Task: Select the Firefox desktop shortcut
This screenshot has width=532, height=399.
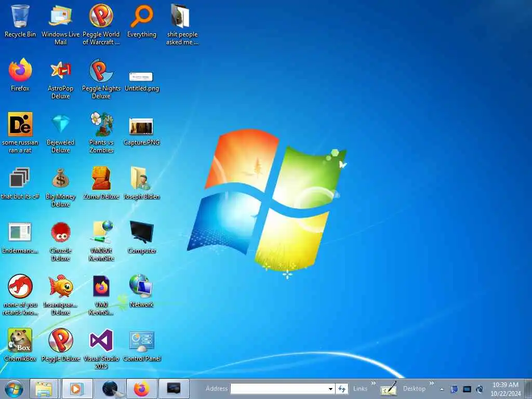Action: point(20,75)
